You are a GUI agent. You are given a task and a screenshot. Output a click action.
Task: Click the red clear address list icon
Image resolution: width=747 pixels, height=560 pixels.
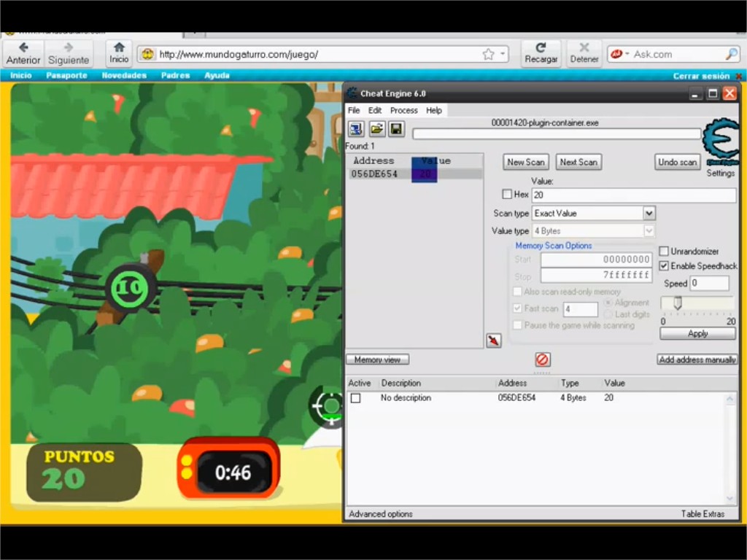point(542,359)
